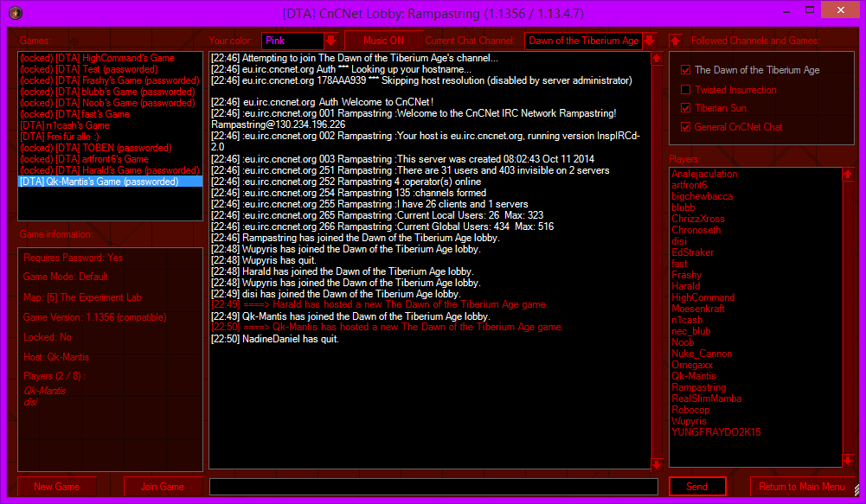Click player artfront6 in the players list
This screenshot has width=866, height=504.
[690, 185]
